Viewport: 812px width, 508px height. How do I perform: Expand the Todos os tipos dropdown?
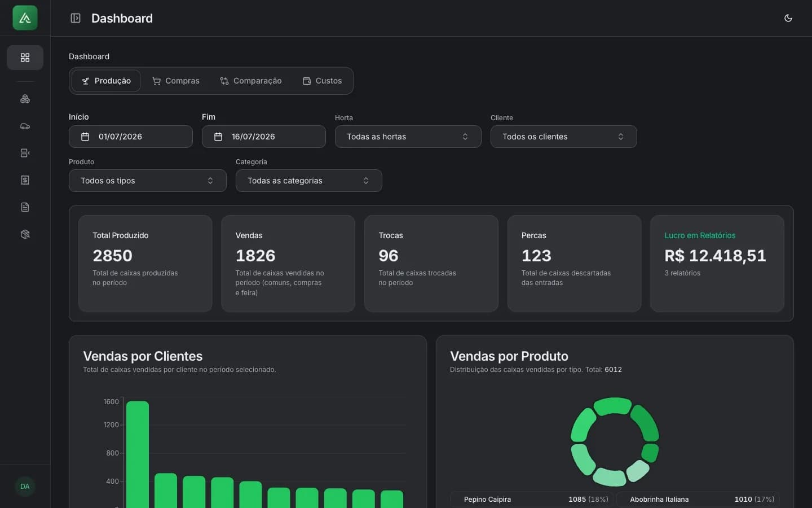point(148,181)
